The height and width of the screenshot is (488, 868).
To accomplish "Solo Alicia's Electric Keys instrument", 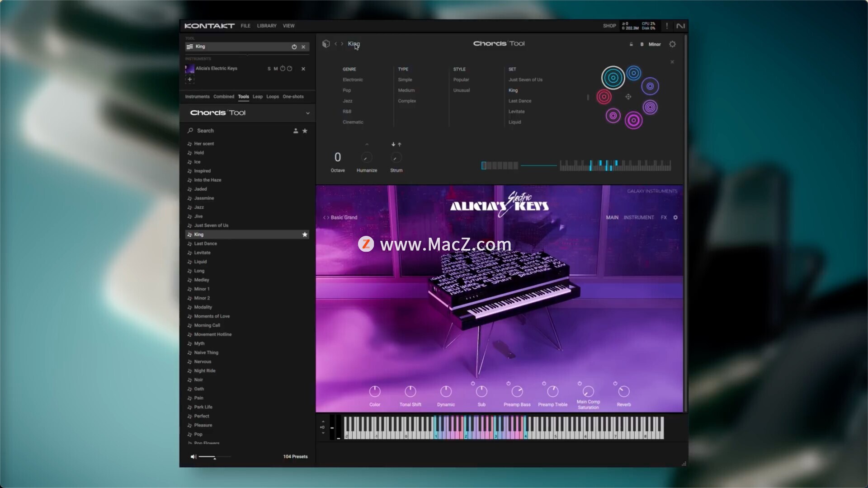I will (x=269, y=69).
